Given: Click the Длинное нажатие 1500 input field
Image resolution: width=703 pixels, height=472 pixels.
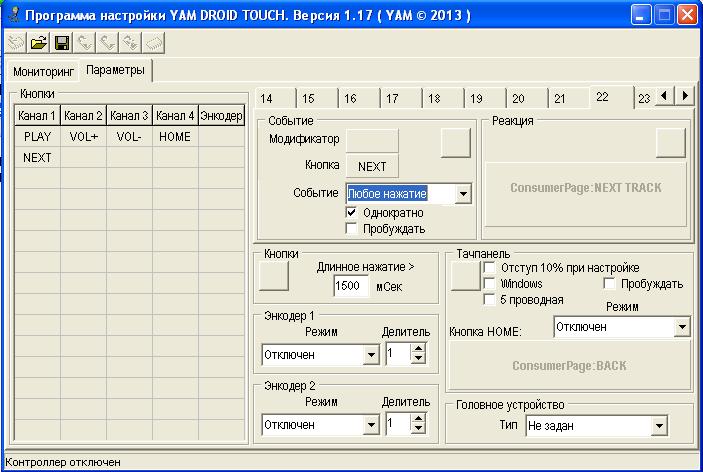Looking at the screenshot, I should (351, 286).
